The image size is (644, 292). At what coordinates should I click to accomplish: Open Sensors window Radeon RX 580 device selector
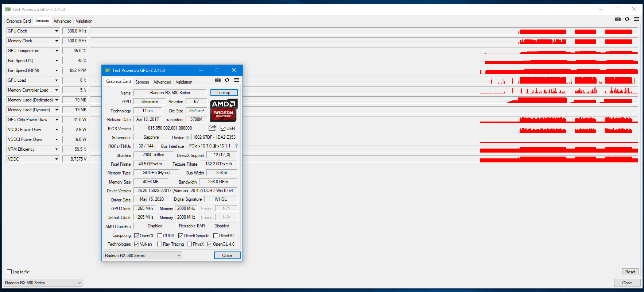[x=43, y=283]
